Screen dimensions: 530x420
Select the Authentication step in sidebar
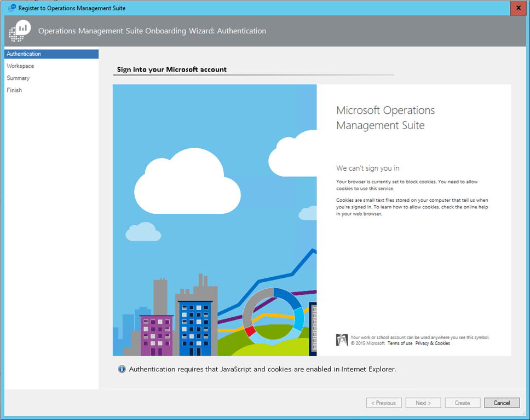[x=51, y=54]
